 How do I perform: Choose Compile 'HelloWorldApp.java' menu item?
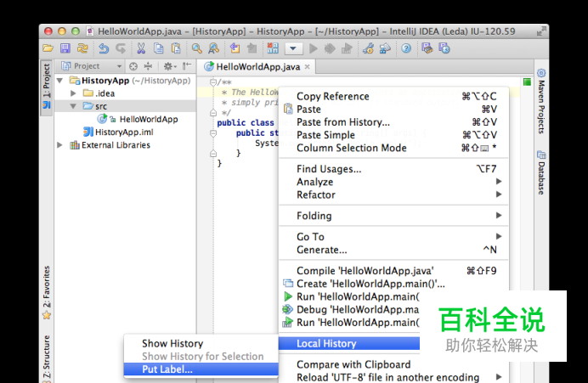point(393,271)
